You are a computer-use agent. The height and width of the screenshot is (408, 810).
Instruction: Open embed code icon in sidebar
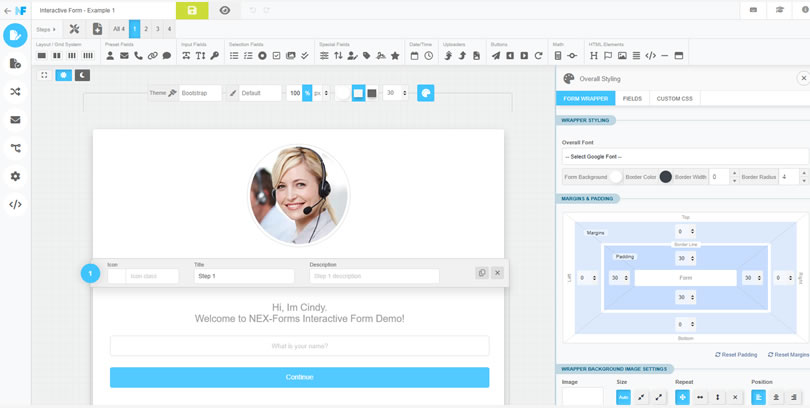pyautogui.click(x=15, y=204)
